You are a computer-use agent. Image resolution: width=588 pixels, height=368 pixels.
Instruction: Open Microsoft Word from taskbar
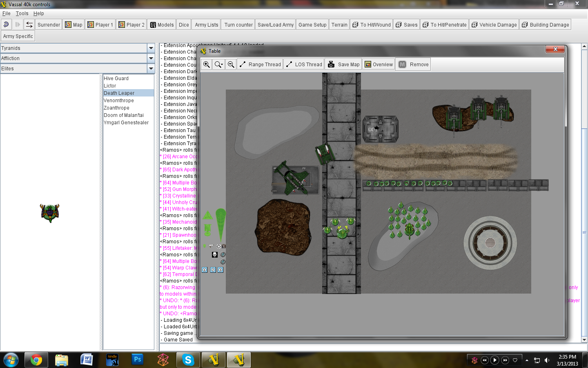pyautogui.click(x=87, y=360)
